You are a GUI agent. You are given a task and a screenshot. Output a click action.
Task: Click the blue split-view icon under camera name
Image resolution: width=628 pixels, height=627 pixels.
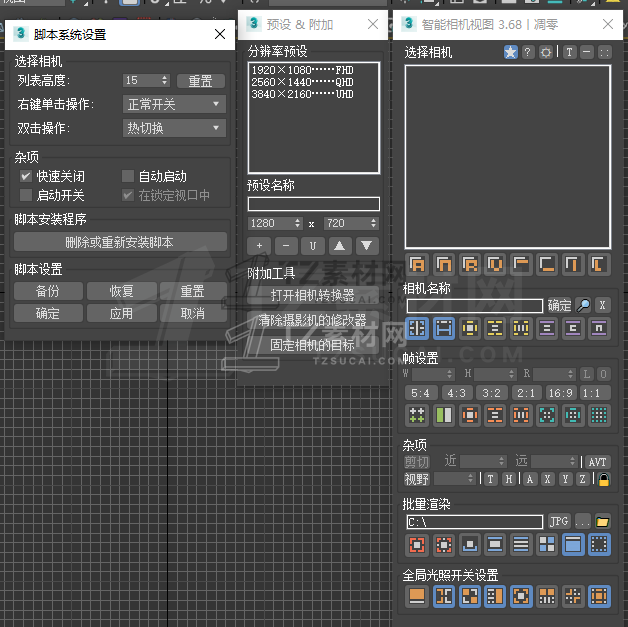417,329
